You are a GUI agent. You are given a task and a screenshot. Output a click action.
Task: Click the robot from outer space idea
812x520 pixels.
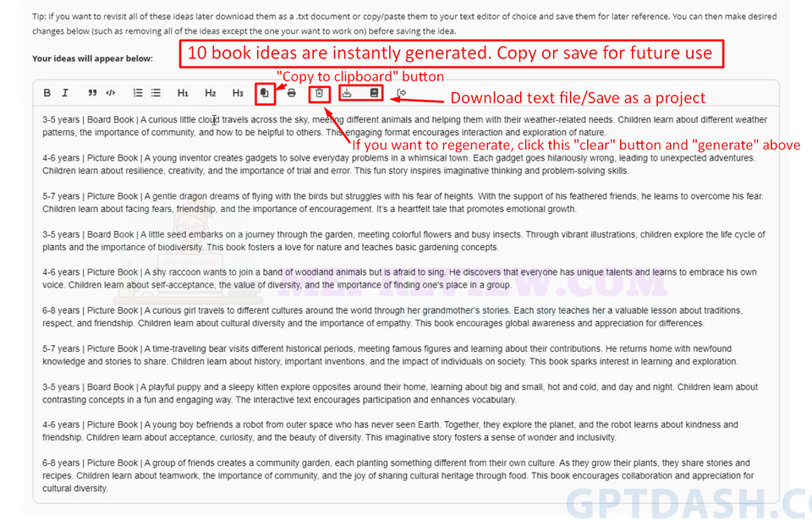pyautogui.click(x=391, y=431)
